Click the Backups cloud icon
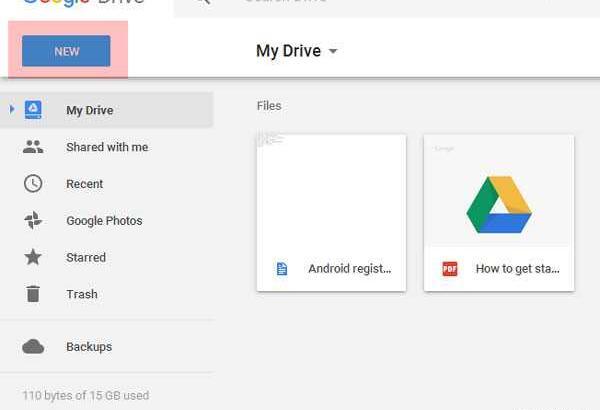The height and width of the screenshot is (410, 600). tap(33, 346)
